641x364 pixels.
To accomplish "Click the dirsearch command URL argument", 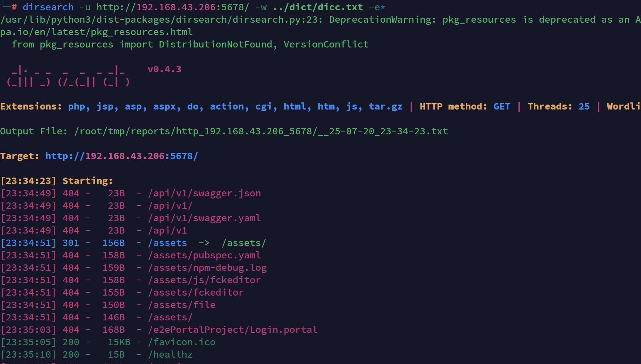I will [x=173, y=7].
